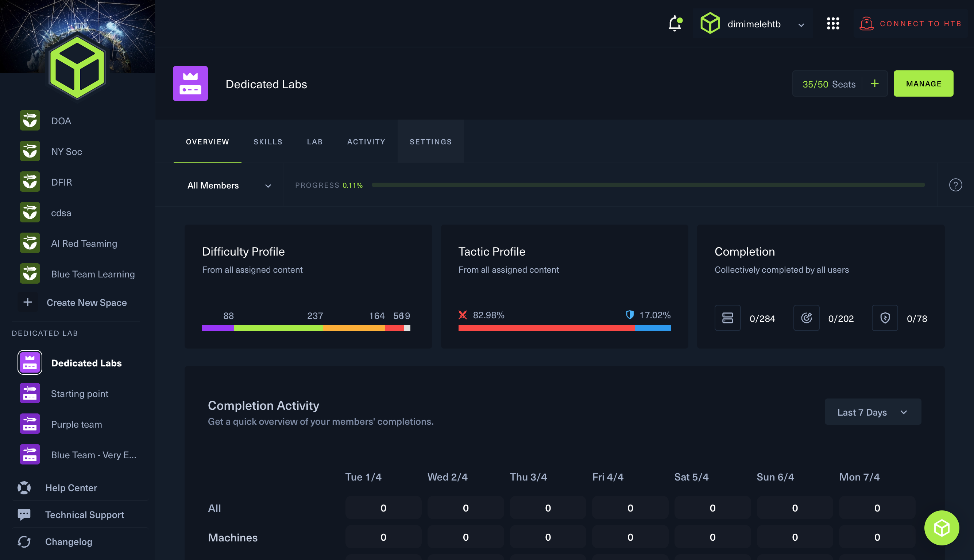
Task: Open the DFIR space icon
Action: coord(30,182)
